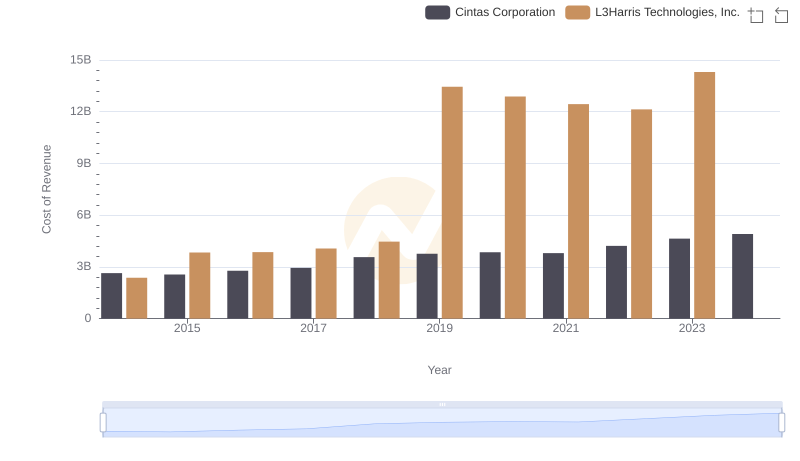Screen dimensions: 800x461
Task: Click the 2021 x-axis label
Action: tap(565, 328)
